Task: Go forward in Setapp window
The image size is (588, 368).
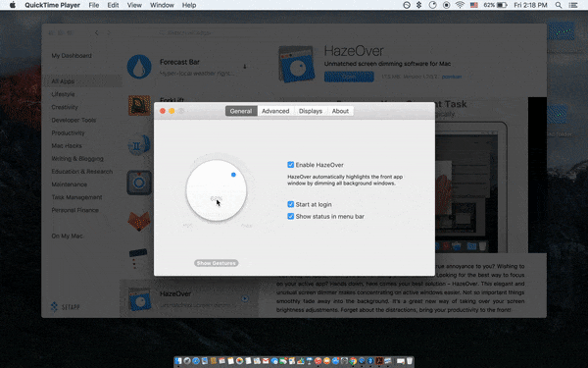Action: pyautogui.click(x=109, y=33)
